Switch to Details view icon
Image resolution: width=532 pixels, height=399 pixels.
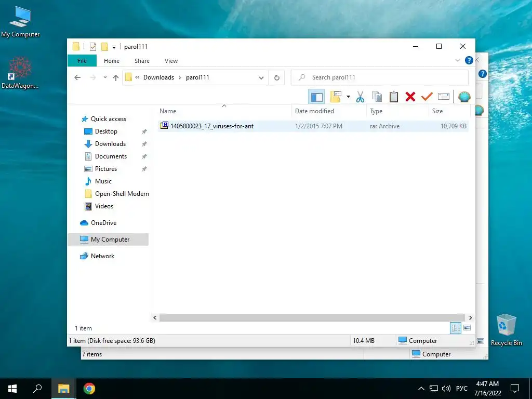(456, 328)
